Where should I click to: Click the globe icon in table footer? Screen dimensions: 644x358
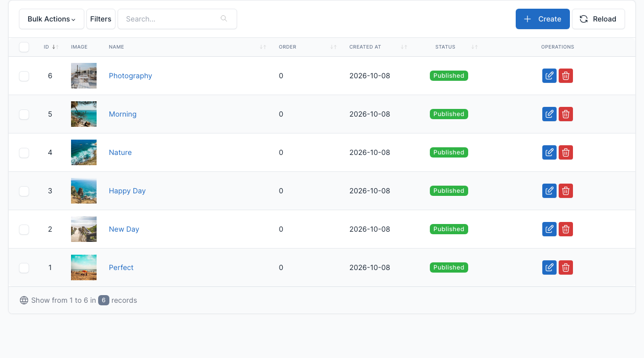click(x=24, y=300)
